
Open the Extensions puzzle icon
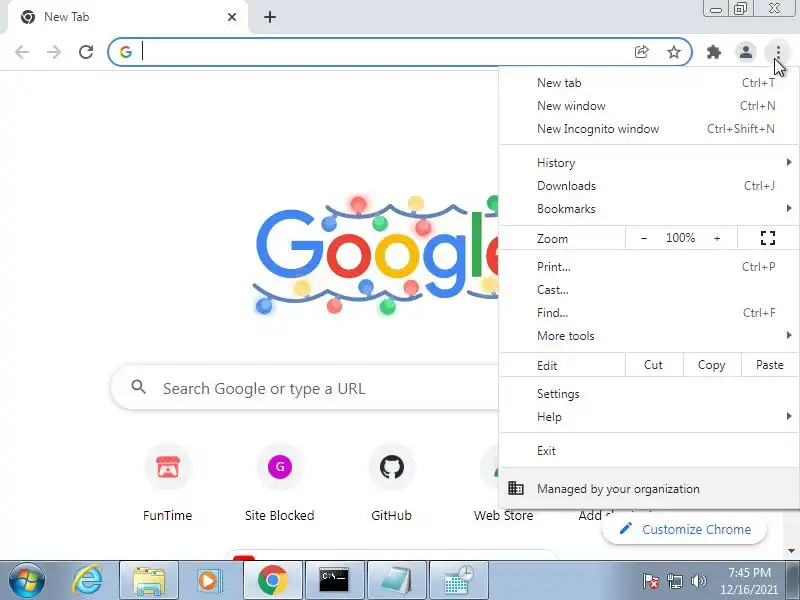tap(713, 52)
